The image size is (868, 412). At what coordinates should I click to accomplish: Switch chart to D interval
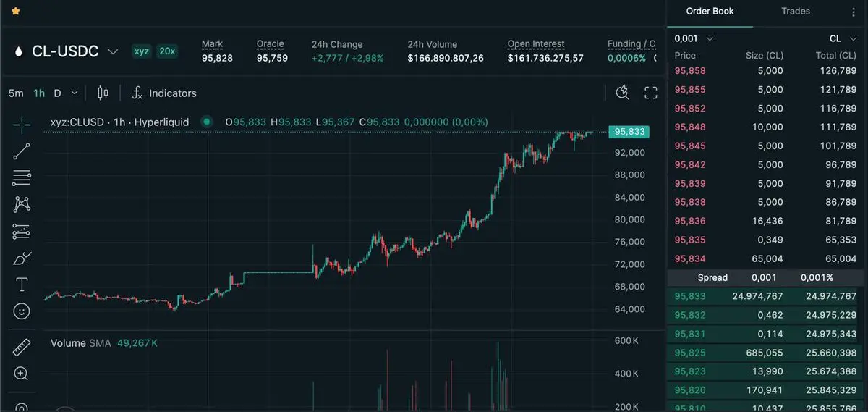pos(57,93)
